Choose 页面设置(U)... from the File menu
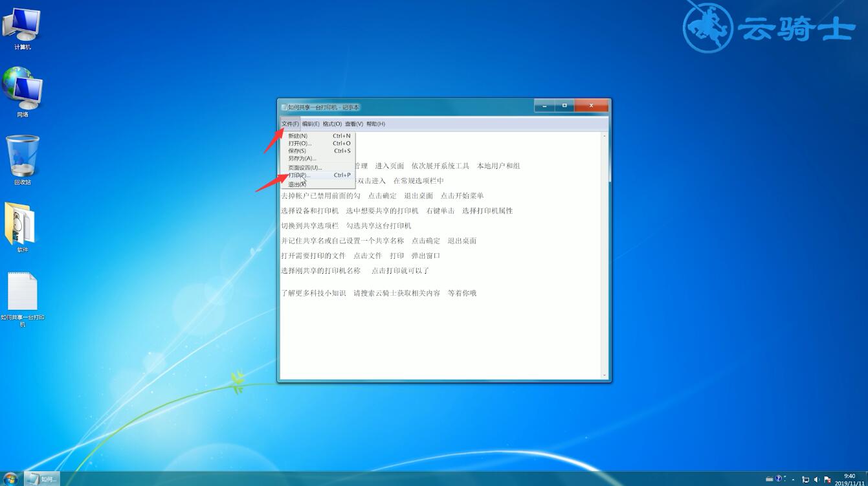 [x=318, y=168]
